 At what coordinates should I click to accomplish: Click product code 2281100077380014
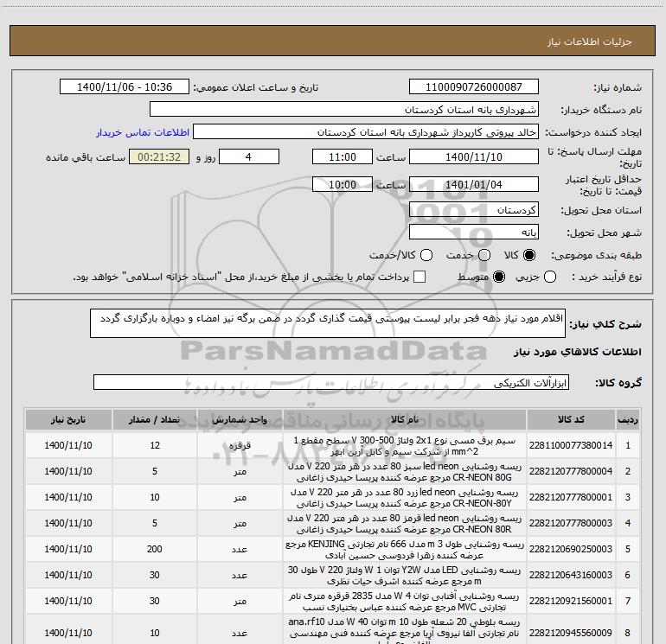tap(571, 445)
